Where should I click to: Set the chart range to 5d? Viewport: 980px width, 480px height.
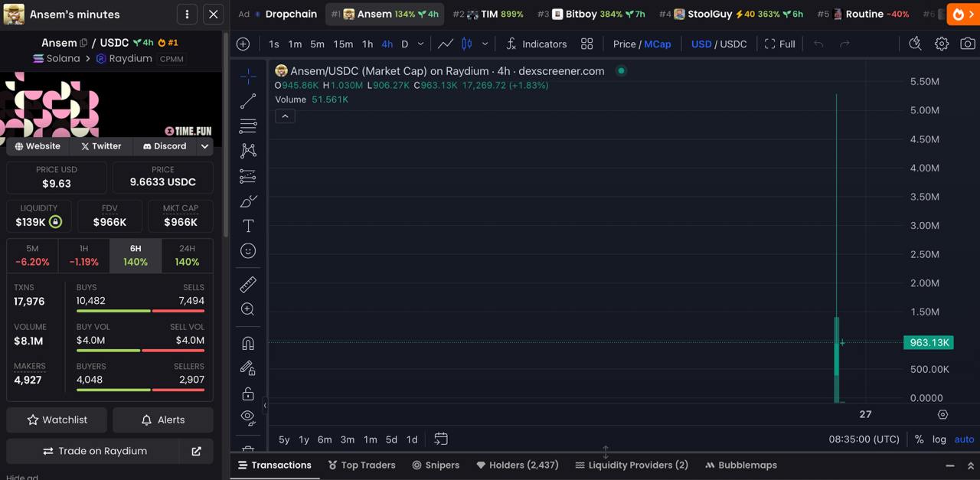click(x=391, y=439)
